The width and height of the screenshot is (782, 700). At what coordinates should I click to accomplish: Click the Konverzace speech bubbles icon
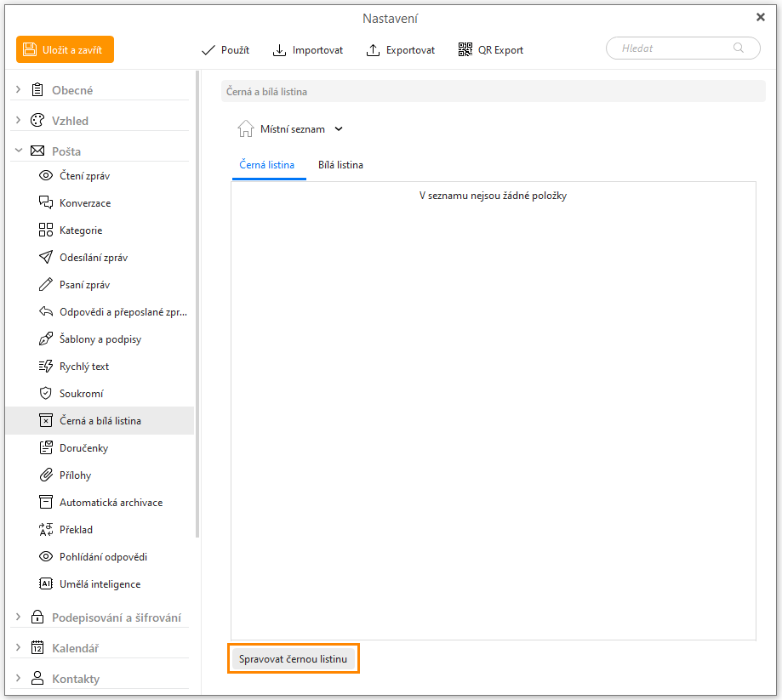click(46, 202)
